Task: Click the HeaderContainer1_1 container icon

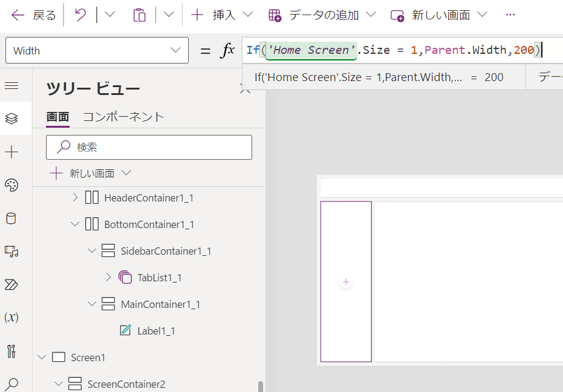Action: [92, 197]
